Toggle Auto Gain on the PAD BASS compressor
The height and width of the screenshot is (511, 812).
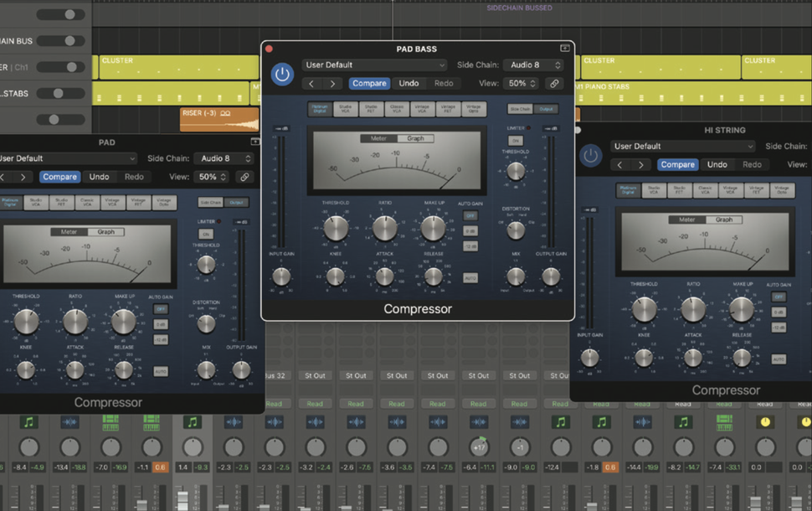pyautogui.click(x=469, y=214)
